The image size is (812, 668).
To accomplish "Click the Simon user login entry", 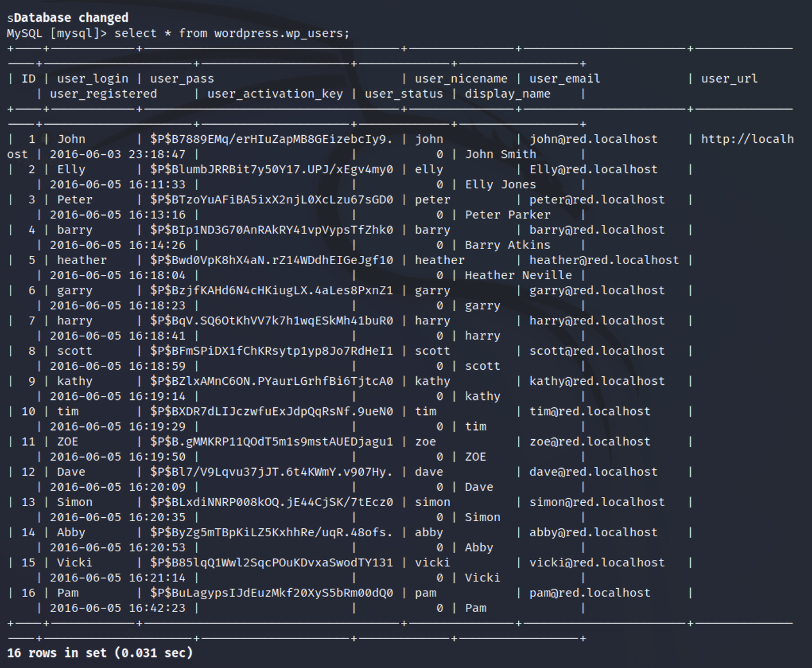I will [74, 502].
